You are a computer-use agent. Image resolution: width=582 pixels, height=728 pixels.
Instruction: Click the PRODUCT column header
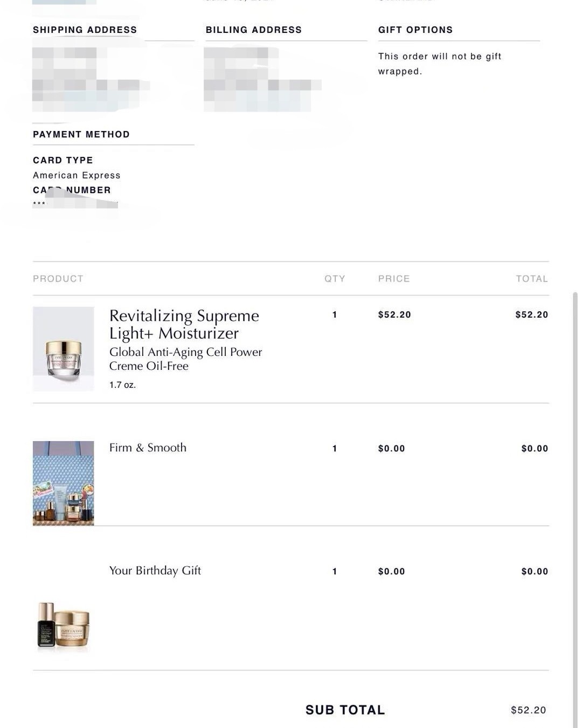(58, 279)
